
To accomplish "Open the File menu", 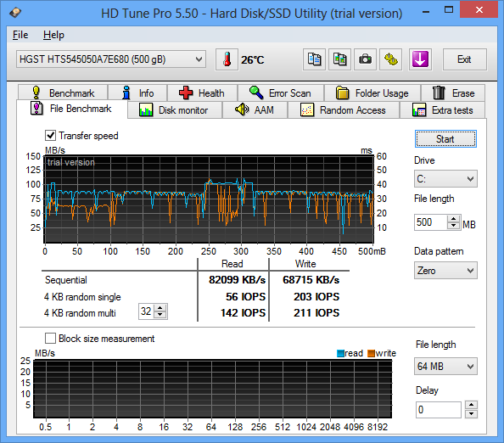I will tap(20, 35).
